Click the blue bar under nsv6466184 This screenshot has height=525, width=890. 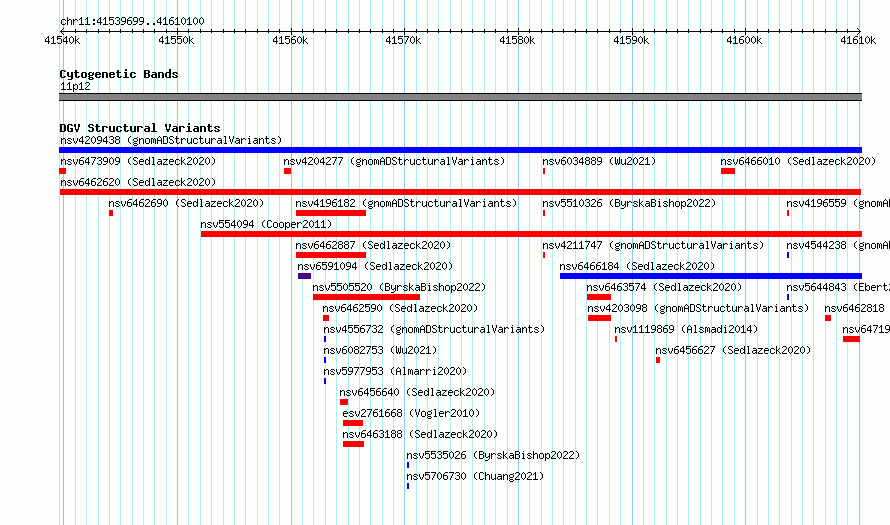point(711,276)
